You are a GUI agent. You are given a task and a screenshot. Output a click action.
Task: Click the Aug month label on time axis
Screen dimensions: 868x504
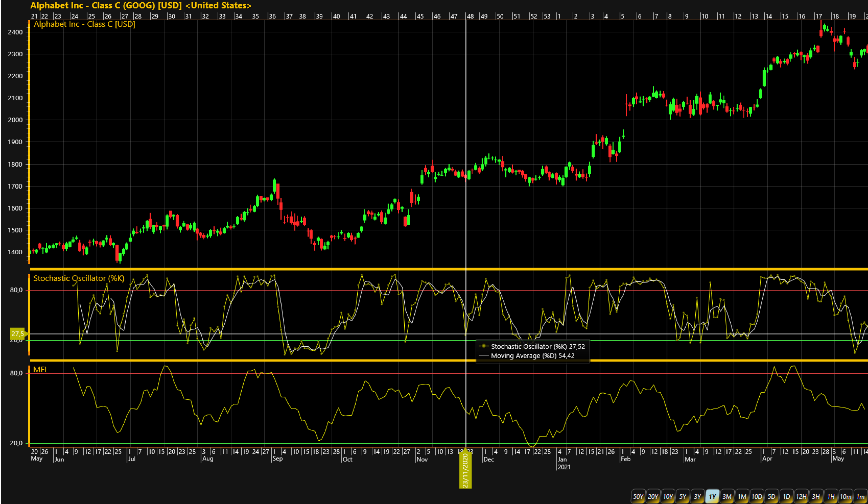[208, 459]
